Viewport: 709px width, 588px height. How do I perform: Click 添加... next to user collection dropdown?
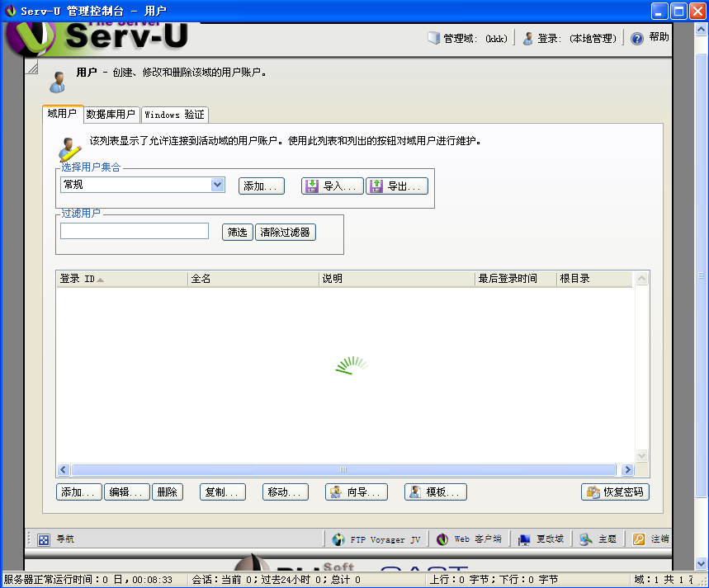262,186
